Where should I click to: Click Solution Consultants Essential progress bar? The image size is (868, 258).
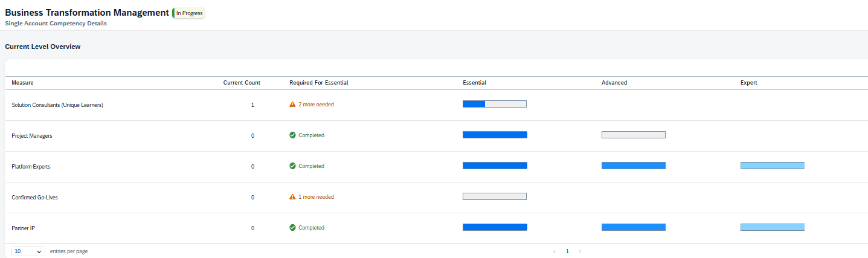[494, 104]
